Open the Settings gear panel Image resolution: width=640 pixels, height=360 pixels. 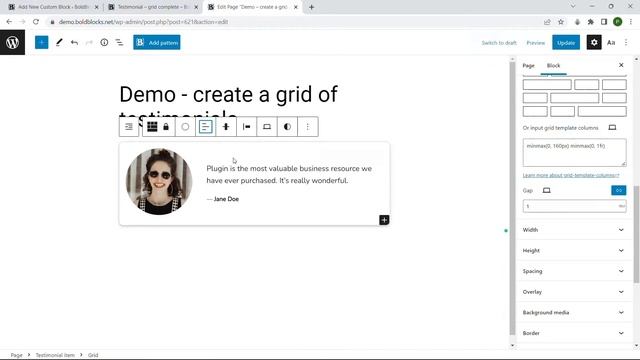(594, 42)
